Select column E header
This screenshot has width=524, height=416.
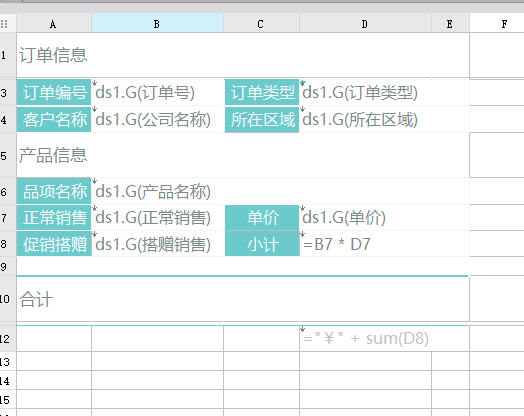pyautogui.click(x=450, y=24)
